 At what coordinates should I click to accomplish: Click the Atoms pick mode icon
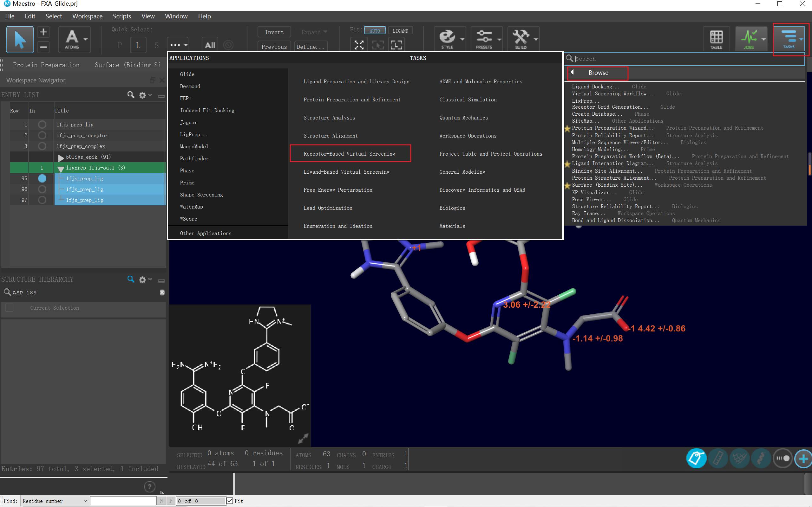click(x=72, y=39)
